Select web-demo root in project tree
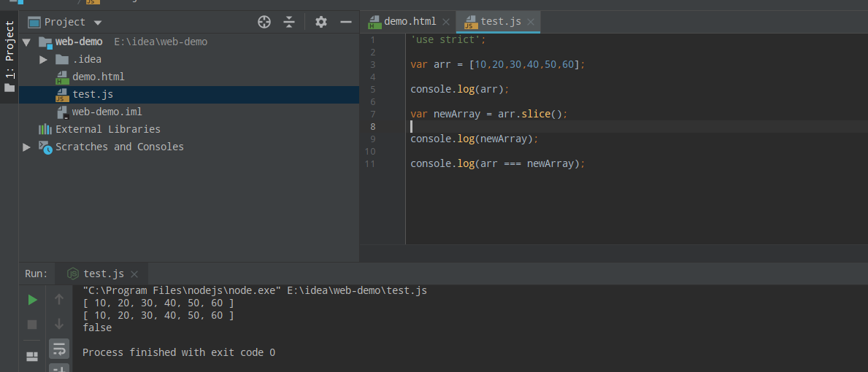The height and width of the screenshot is (372, 868). (79, 42)
